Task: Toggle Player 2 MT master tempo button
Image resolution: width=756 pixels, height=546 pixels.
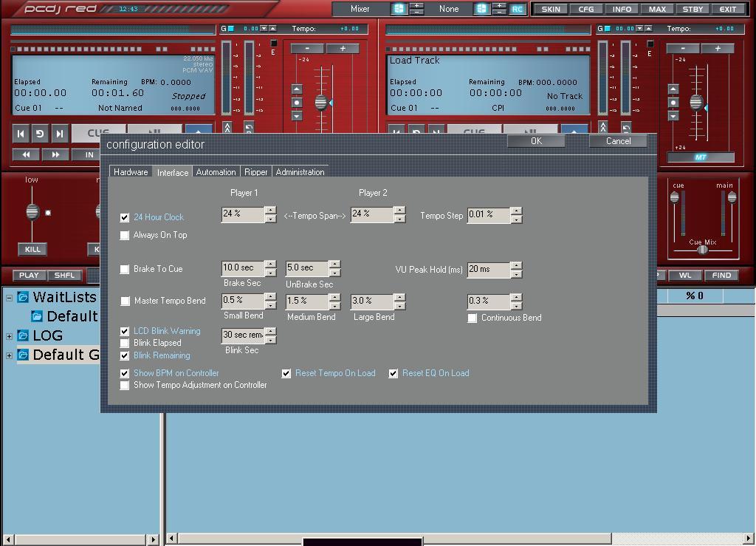Action: [x=701, y=157]
